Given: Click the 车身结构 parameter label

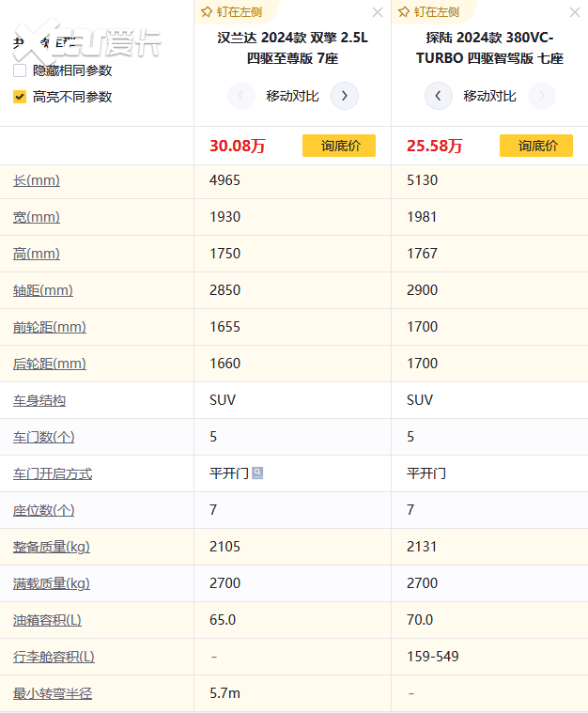Looking at the screenshot, I should 39,400.
